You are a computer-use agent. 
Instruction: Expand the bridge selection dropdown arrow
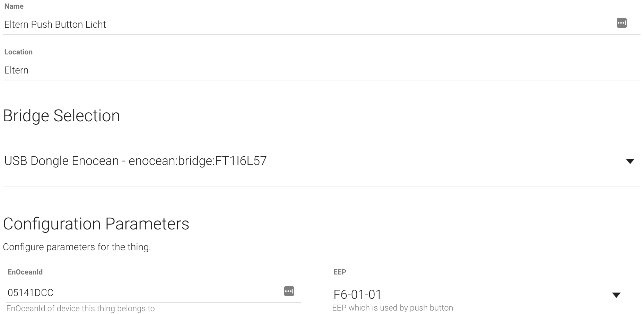point(630,161)
